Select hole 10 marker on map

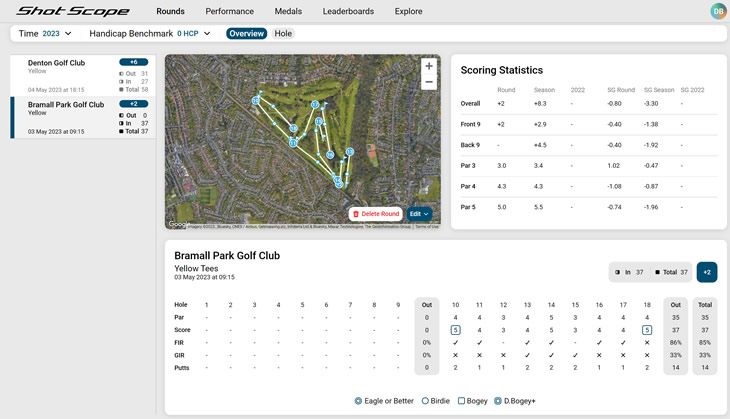click(x=256, y=101)
